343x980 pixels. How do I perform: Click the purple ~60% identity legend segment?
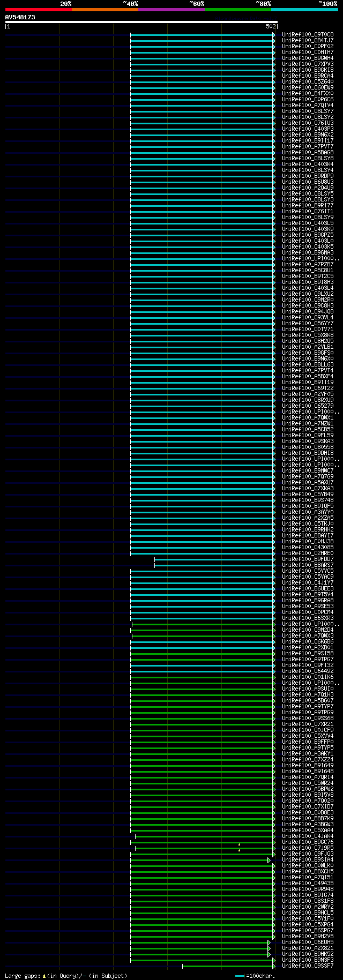coord(171,10)
